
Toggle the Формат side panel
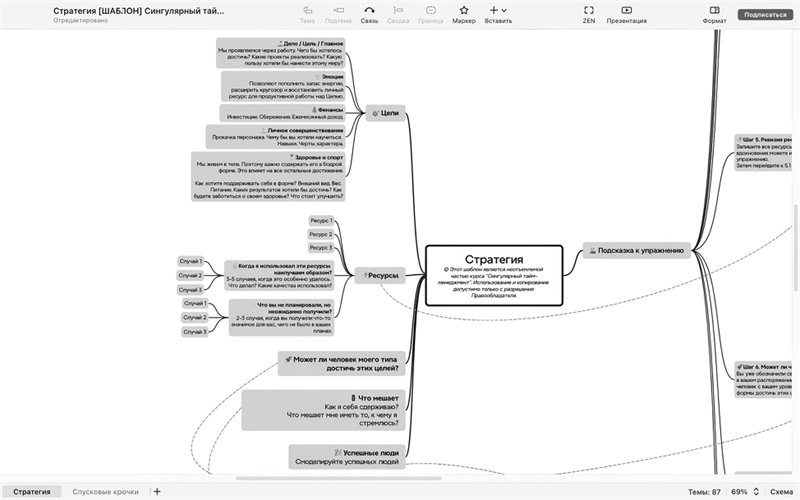click(x=714, y=13)
